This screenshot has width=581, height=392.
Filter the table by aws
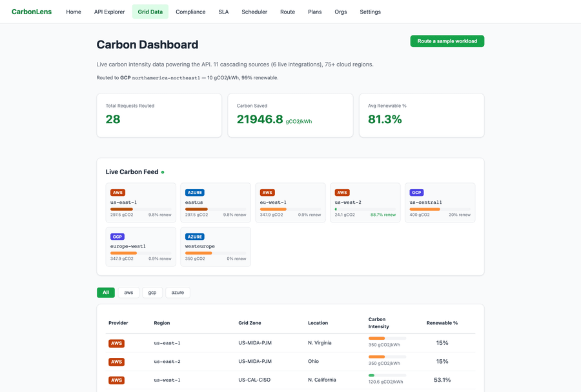[128, 293]
